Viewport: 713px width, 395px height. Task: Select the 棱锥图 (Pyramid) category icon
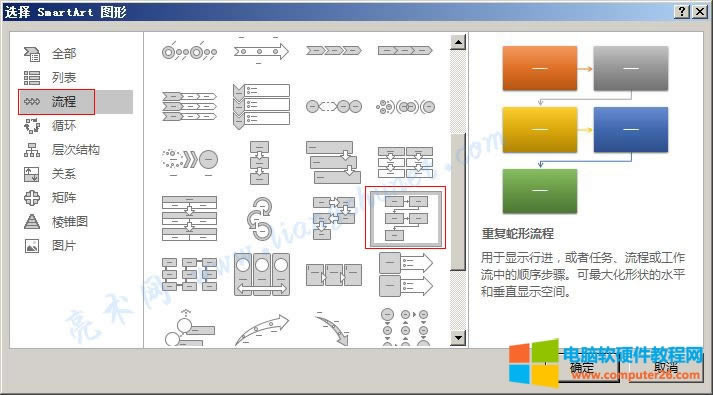tap(32, 222)
